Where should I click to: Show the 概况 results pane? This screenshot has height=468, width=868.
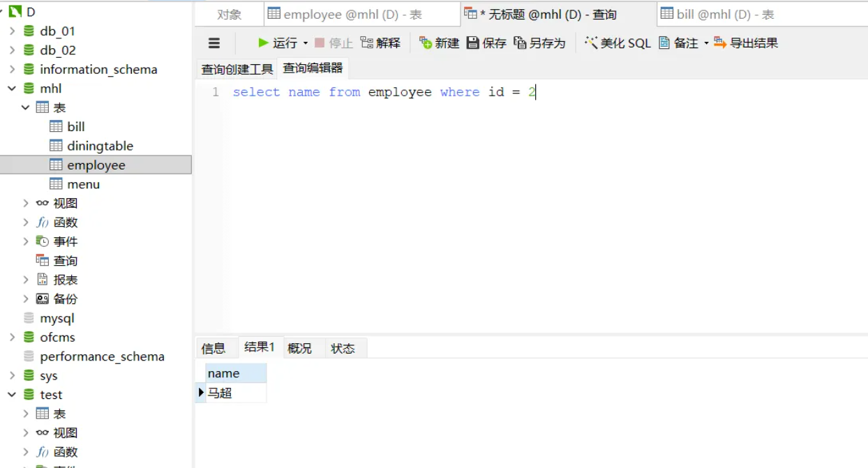coord(300,347)
